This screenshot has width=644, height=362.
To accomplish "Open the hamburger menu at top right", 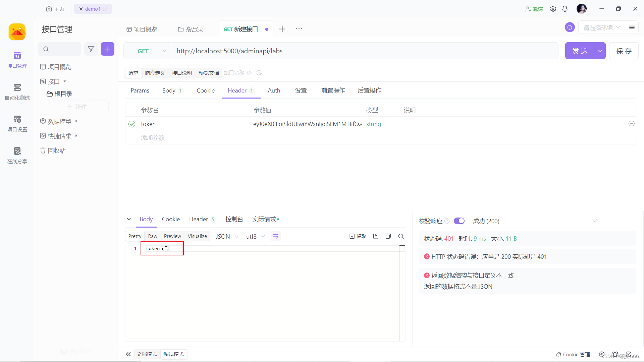I will coord(632,27).
